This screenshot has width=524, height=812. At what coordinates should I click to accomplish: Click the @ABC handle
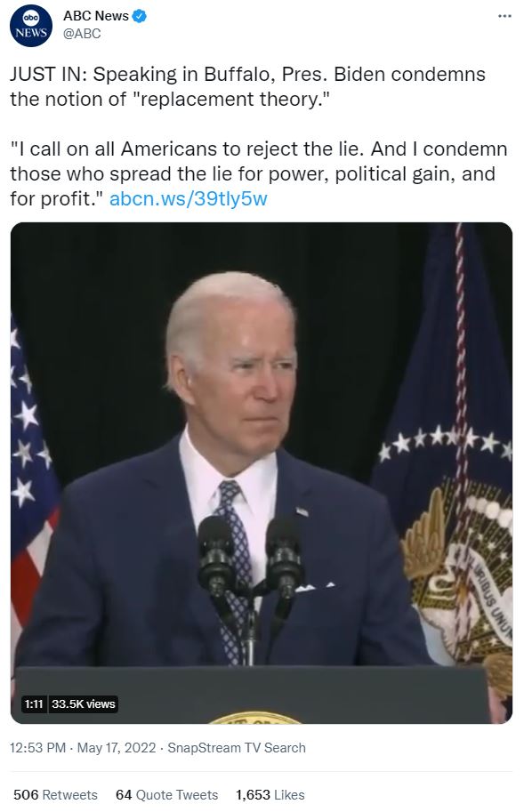click(x=82, y=34)
